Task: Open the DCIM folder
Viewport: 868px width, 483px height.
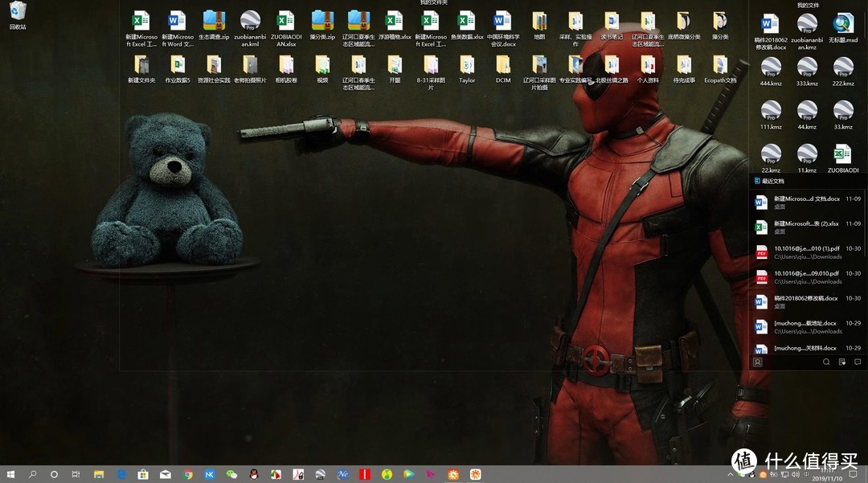Action: [503, 69]
